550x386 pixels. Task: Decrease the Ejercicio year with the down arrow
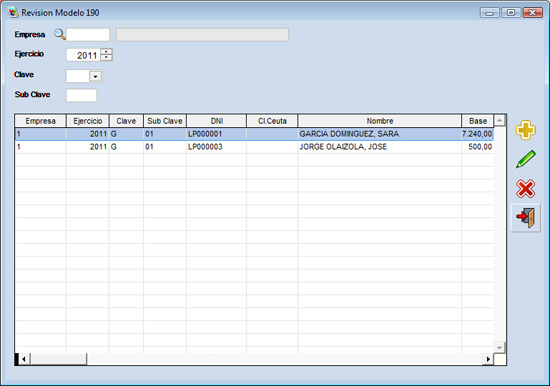[x=106, y=58]
